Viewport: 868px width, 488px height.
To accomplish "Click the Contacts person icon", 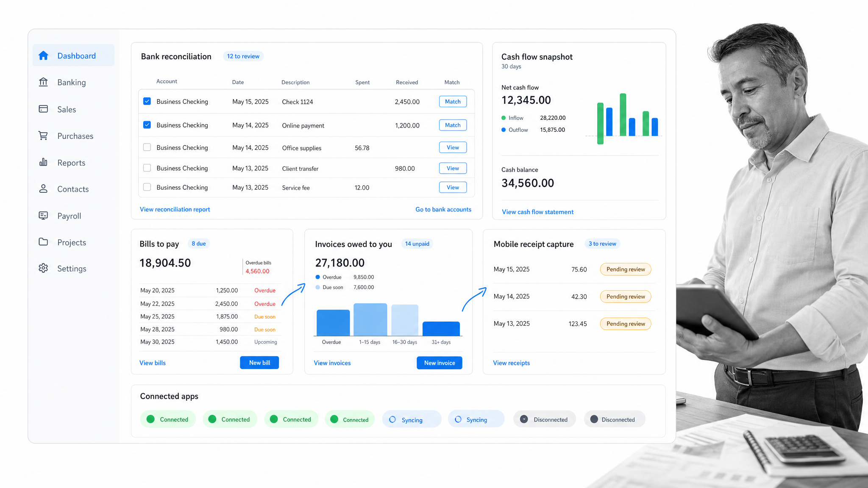I will pyautogui.click(x=43, y=189).
